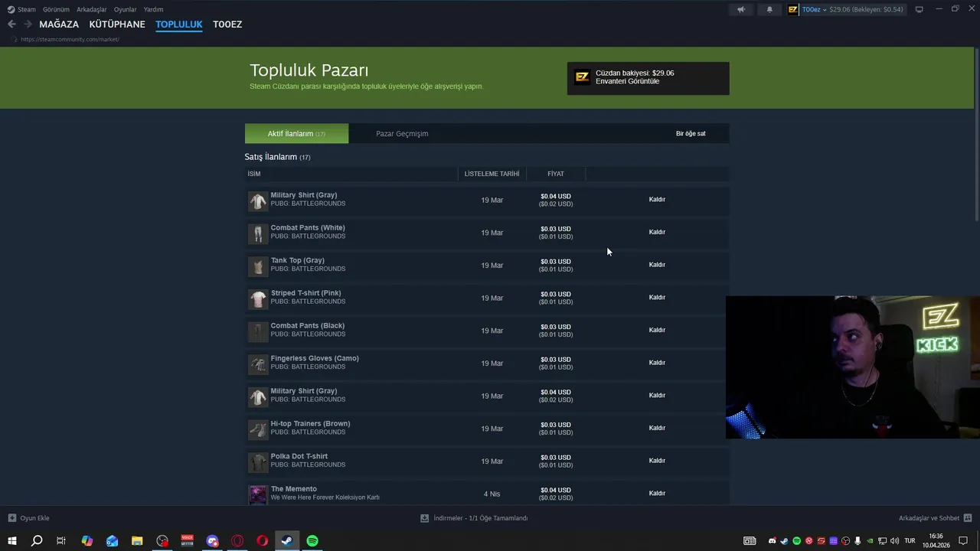
Task: Open Steam announcements megaphone icon
Action: tap(740, 9)
